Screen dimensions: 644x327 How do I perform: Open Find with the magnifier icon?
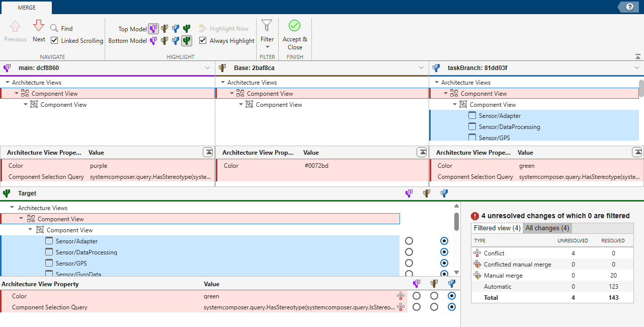pyautogui.click(x=54, y=28)
